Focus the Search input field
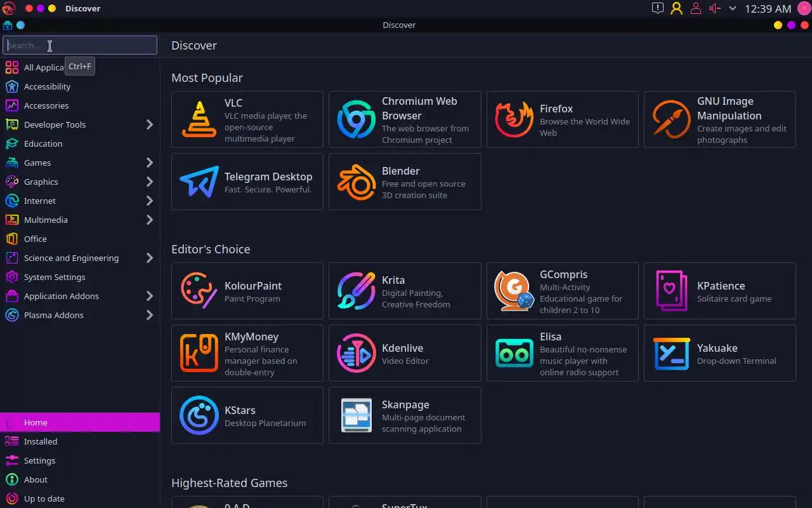The image size is (812, 508). tap(80, 45)
